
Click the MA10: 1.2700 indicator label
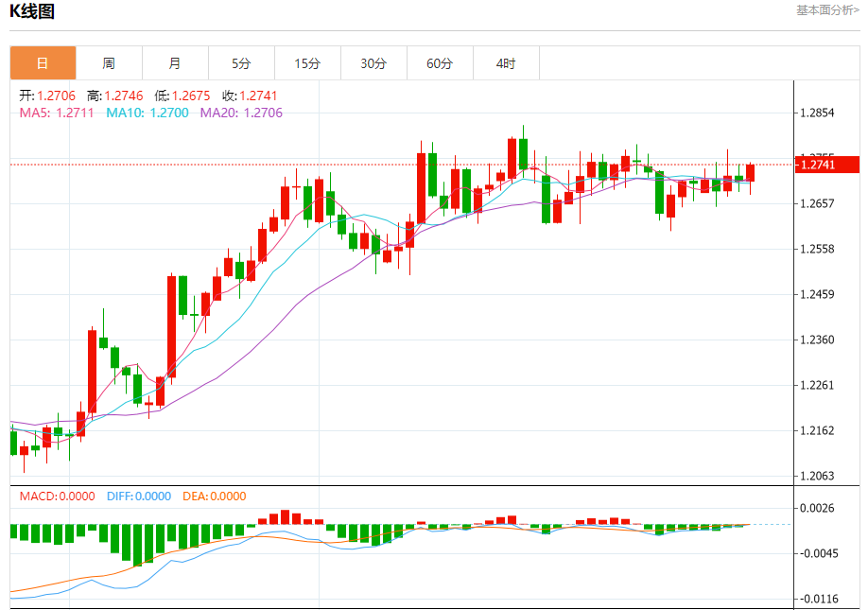[x=147, y=113]
